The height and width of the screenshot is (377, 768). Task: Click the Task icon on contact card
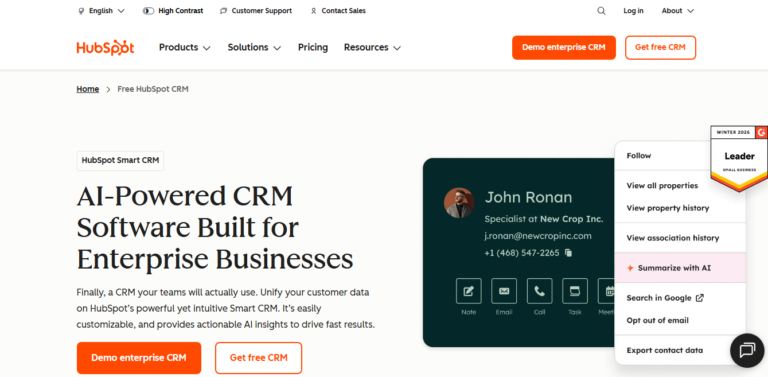[x=575, y=291]
